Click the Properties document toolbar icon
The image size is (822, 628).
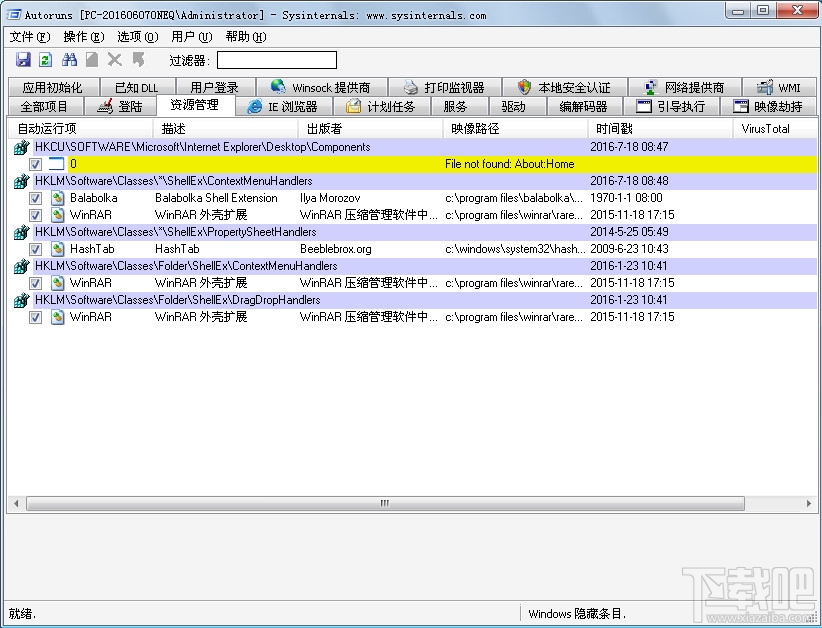pyautogui.click(x=92, y=60)
